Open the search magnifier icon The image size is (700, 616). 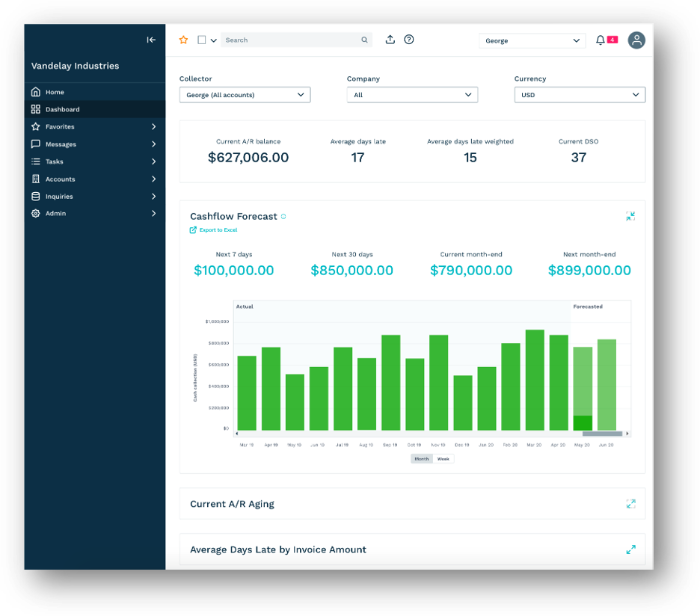coord(364,40)
